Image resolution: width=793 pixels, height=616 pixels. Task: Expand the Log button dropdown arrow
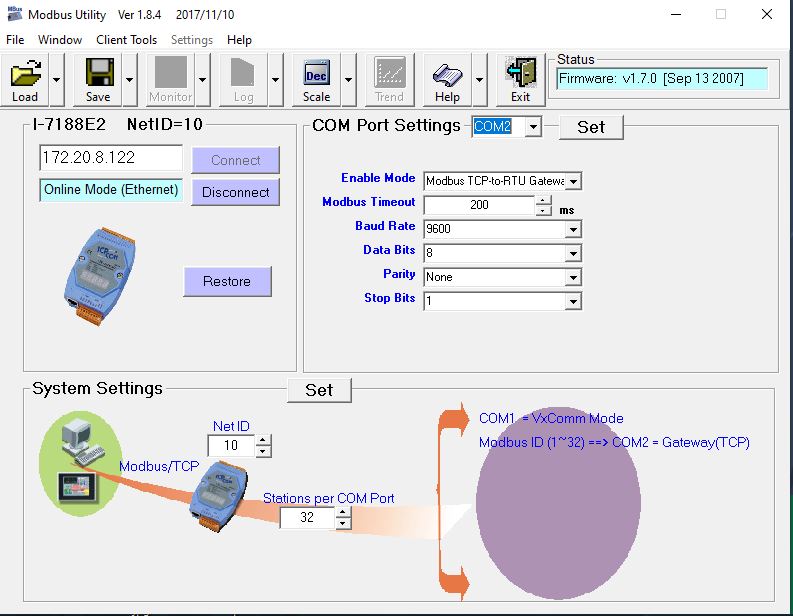(275, 80)
